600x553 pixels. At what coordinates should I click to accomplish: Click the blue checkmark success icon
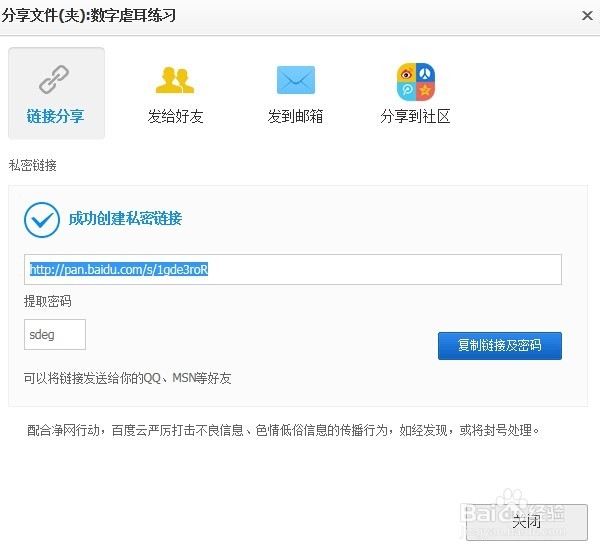(x=42, y=220)
